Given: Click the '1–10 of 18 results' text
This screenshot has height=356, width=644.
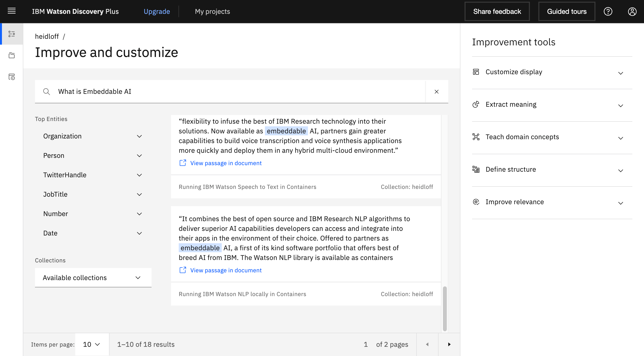Looking at the screenshot, I should 146,344.
